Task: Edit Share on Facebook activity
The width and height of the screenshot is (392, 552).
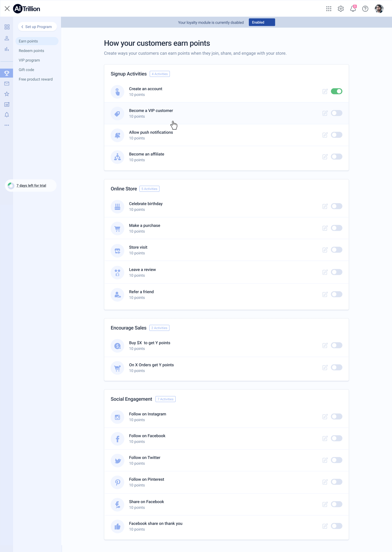Action: [x=325, y=504]
